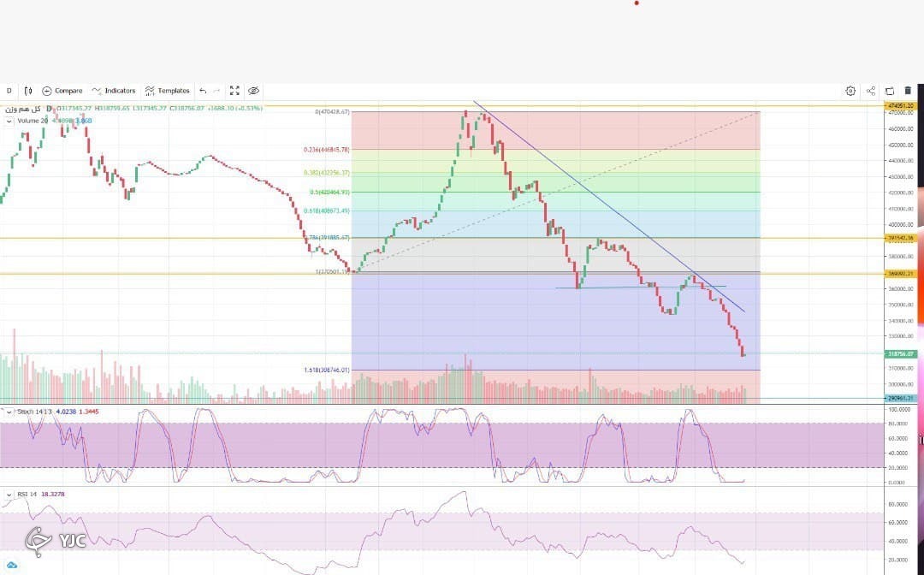Select the 0.236(446845.78) Fibonacci label
The height and width of the screenshot is (575, 924).
pos(327,150)
